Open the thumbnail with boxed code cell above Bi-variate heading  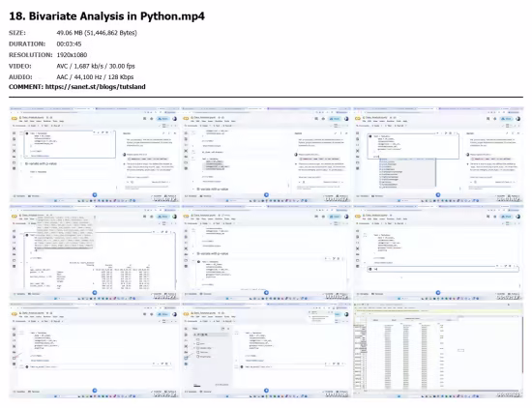pos(95,155)
